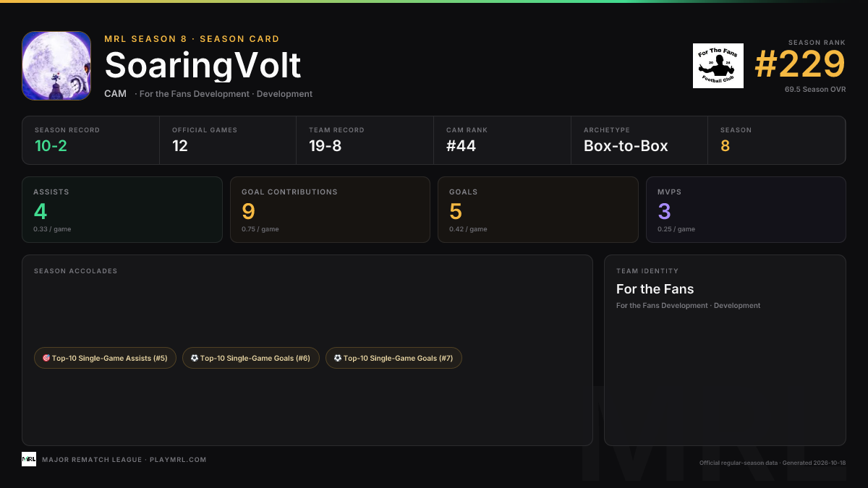Click the CAM Rank #44 cell
868x488 pixels.
503,140
